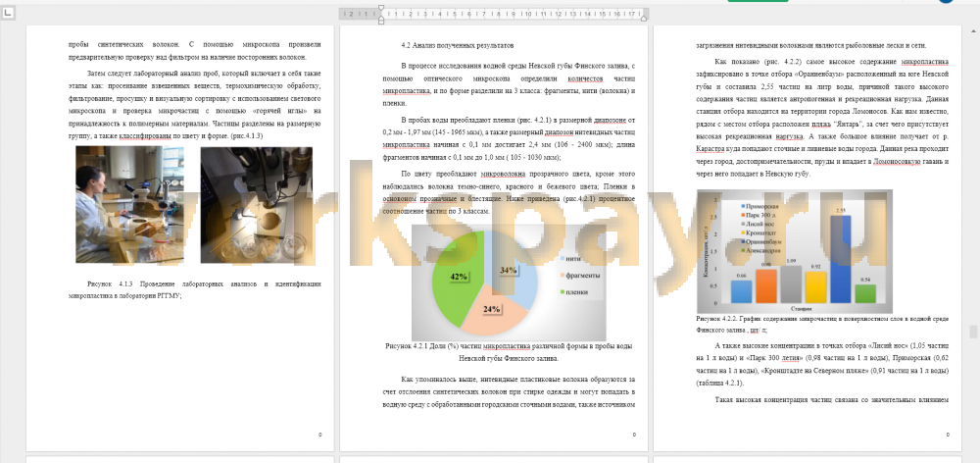Click the '2.55' bar value label
Viewport: 980px width, 463px height.
click(x=839, y=211)
